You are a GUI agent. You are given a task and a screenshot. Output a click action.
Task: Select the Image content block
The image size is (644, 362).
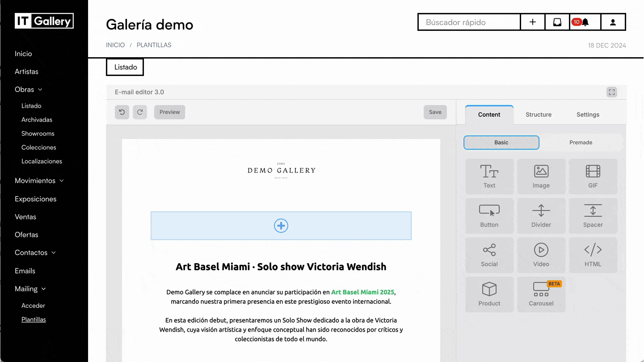pyautogui.click(x=541, y=177)
